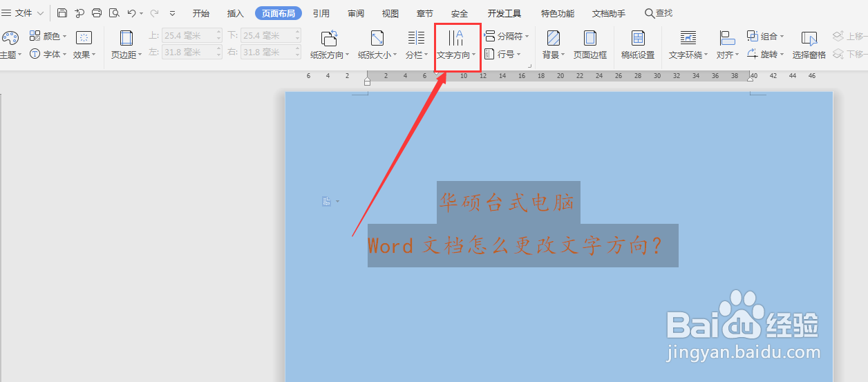Click the export-to-PDF icon beside Save
Screen dimensions: 868x382
79,13
